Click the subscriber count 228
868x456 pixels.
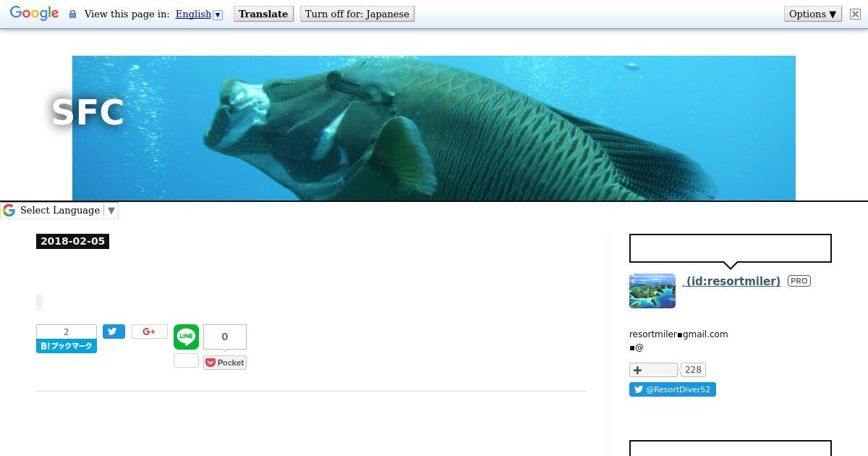(693, 370)
